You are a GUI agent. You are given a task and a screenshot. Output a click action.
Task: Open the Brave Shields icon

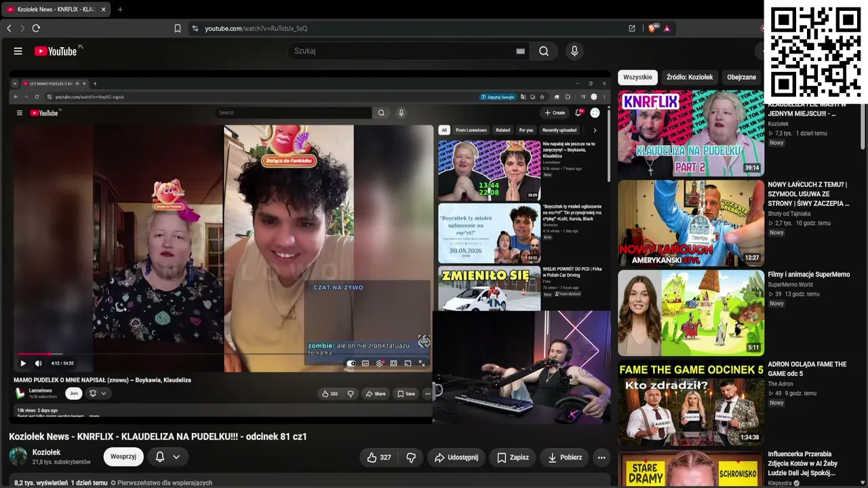pyautogui.click(x=652, y=28)
